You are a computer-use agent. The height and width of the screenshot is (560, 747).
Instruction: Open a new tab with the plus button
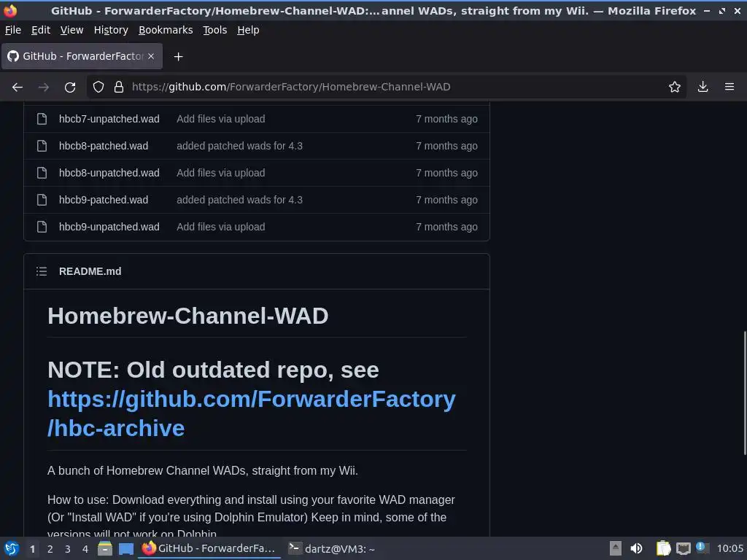click(x=178, y=57)
